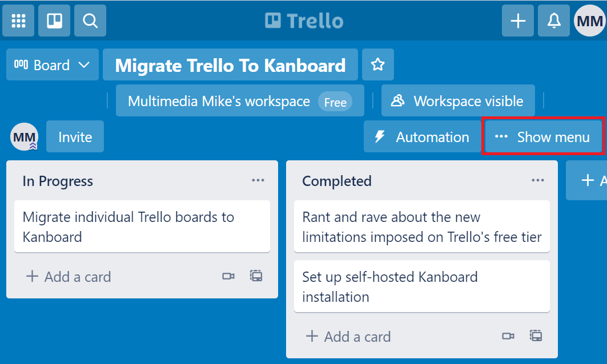This screenshot has height=364, width=607.
Task: Click the In Progress list title
Action: coord(58,181)
